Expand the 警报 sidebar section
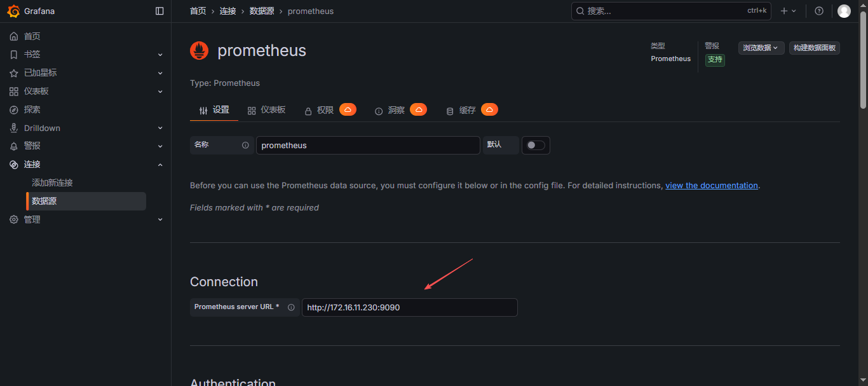The width and height of the screenshot is (868, 386). pos(160,146)
